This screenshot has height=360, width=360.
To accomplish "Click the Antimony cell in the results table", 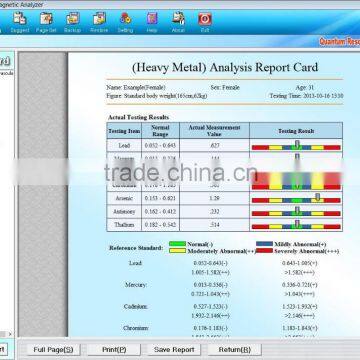I will tap(124, 212).
